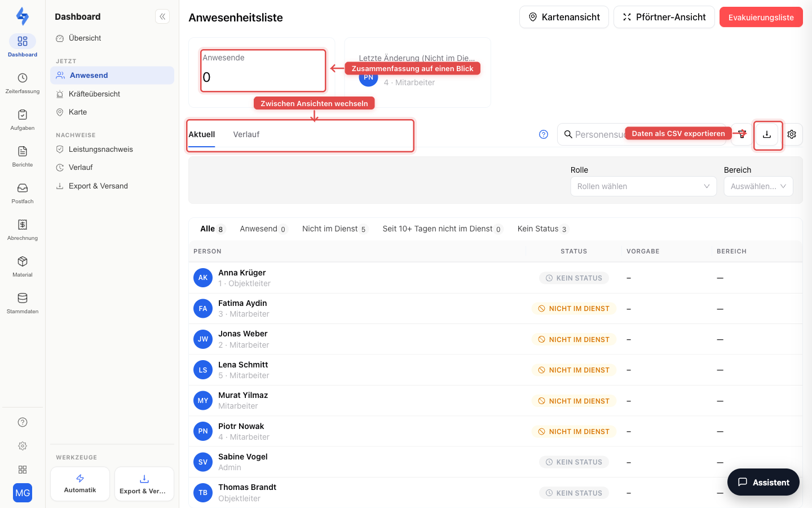This screenshot has width=812, height=508.
Task: Open the Zeiterfassung clock icon
Action: coord(23,78)
